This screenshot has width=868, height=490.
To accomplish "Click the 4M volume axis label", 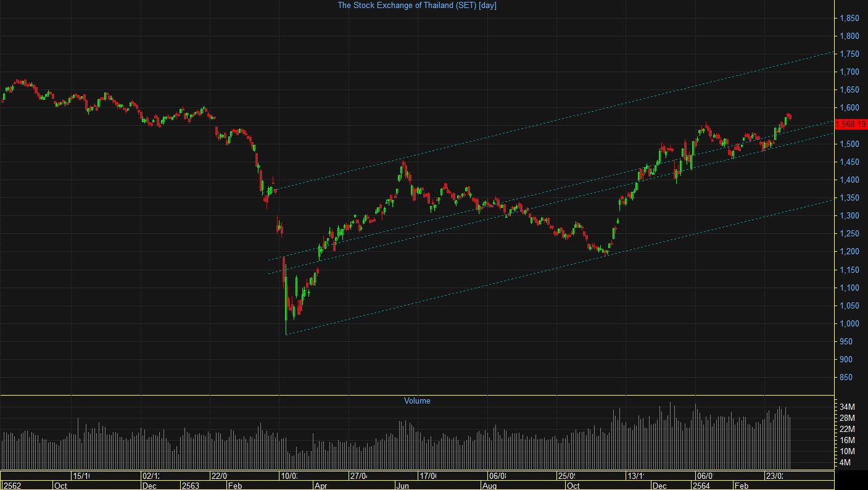I will pyautogui.click(x=845, y=463).
